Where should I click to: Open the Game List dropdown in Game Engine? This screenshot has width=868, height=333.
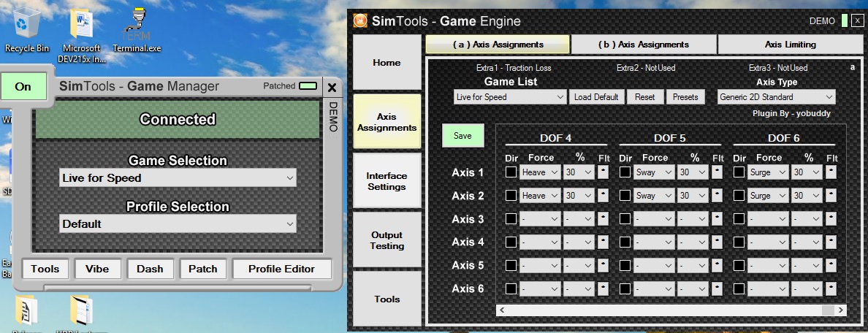click(509, 97)
